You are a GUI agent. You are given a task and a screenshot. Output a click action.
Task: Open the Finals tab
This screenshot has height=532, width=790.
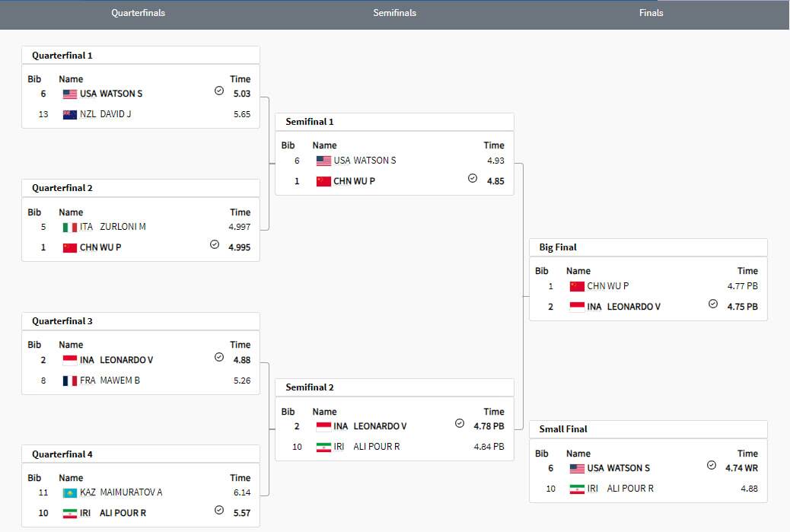[x=651, y=13]
